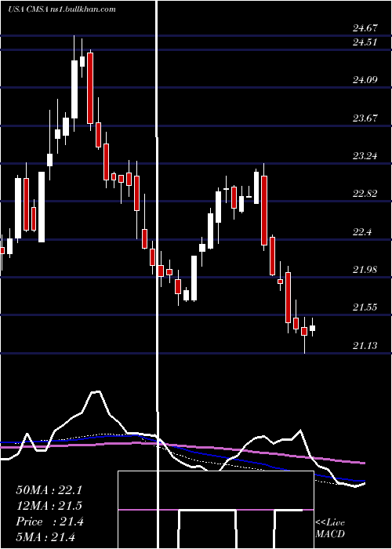Click the last white candlestick on the chart
This screenshot has height=549, width=392.
tap(312, 327)
